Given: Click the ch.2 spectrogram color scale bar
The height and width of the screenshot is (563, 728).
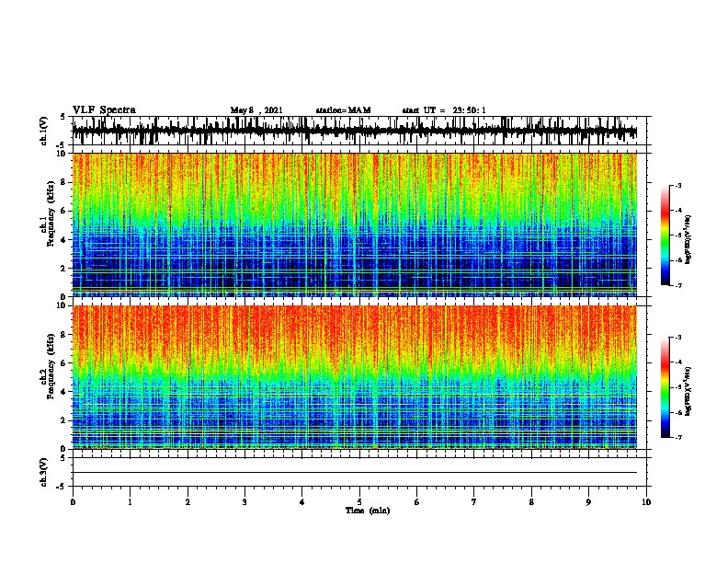Looking at the screenshot, I should click(665, 387).
